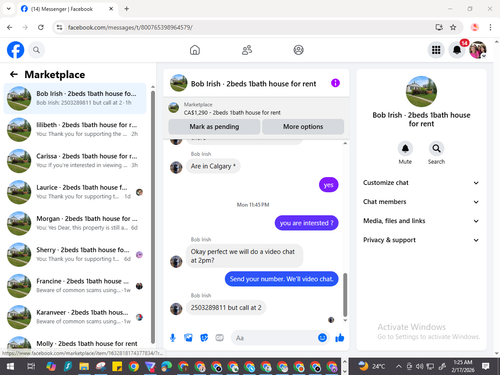The image size is (500, 375).
Task: Close the Messenger browser tab
Action: click(x=111, y=9)
